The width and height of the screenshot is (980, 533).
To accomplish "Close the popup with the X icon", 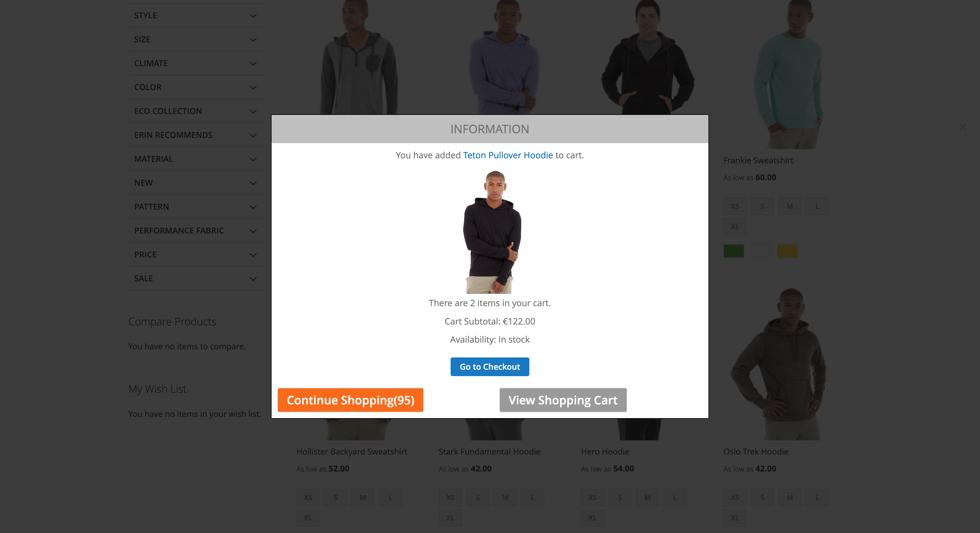I will pyautogui.click(x=962, y=127).
